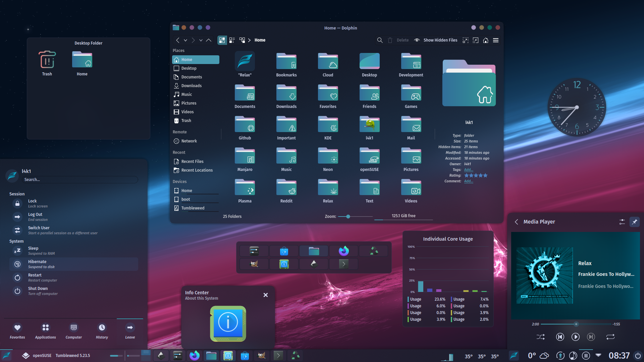This screenshot has width=644, height=362.
Task: Set rating using the fifth star
Action: coord(485,176)
